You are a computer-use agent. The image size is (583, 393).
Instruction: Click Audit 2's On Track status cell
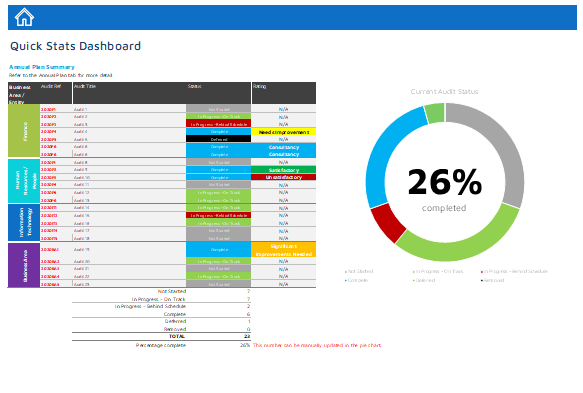click(219, 116)
